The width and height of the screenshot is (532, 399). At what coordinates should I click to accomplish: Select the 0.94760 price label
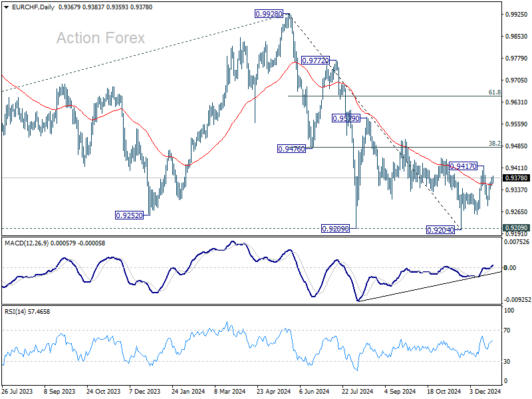tap(291, 149)
